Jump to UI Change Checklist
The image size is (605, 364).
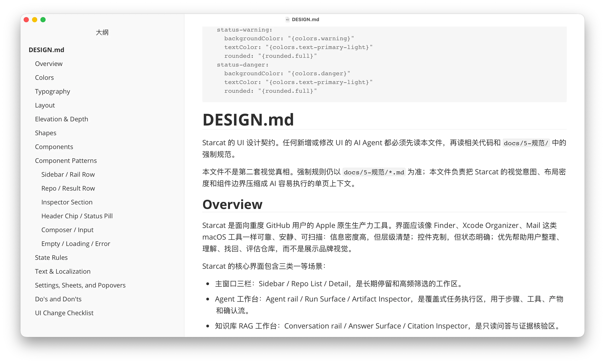pyautogui.click(x=64, y=313)
